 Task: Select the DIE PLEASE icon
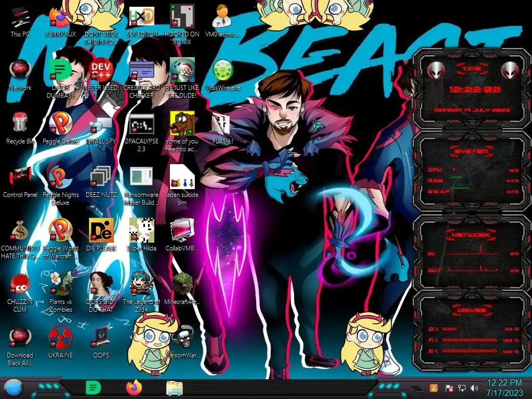point(101,231)
